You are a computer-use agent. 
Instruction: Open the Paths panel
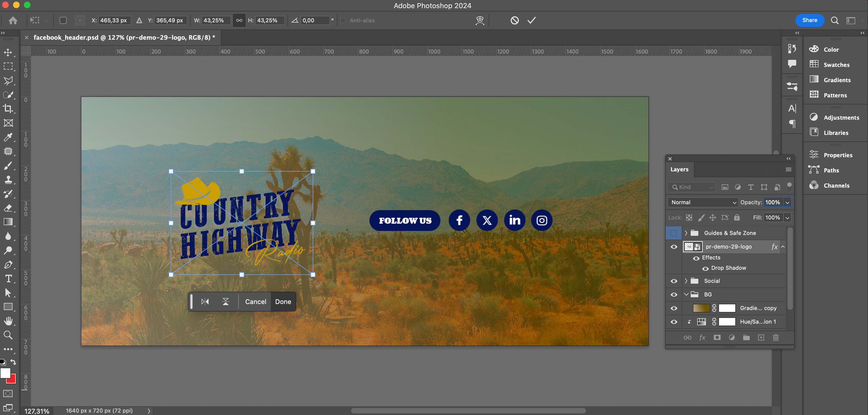click(831, 170)
